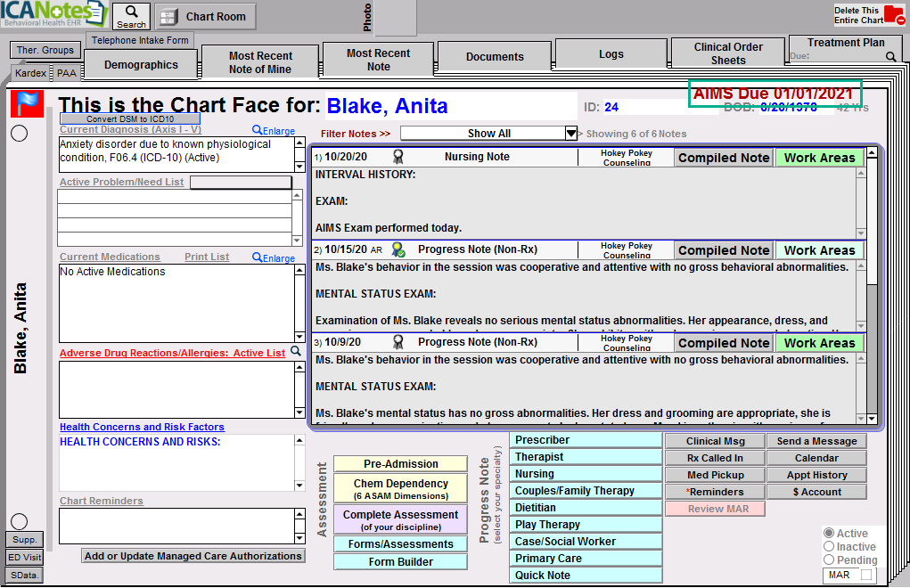
Task: Click the green-check ribbon on the 10/15/20 note
Action: (398, 250)
